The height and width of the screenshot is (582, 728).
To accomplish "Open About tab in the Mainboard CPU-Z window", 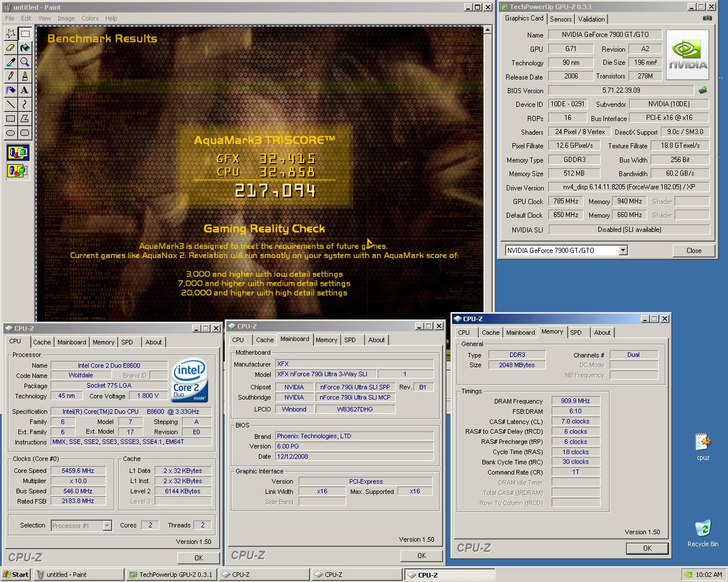I will 377,340.
